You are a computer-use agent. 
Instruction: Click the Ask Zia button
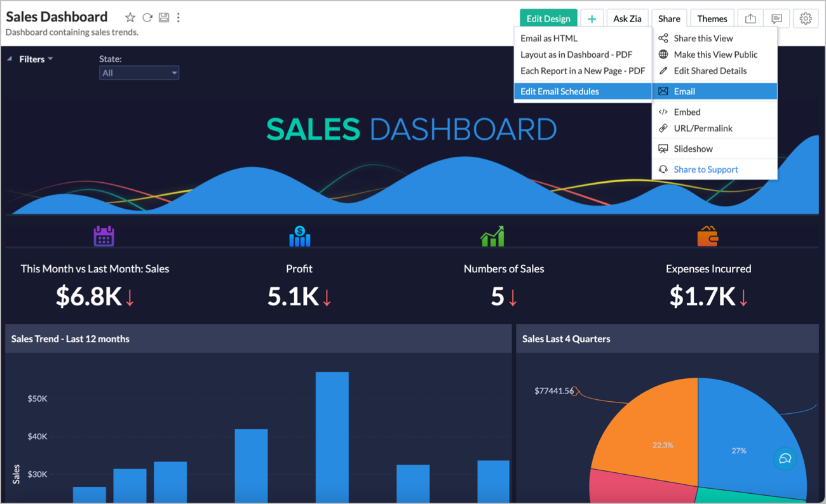[x=627, y=18]
